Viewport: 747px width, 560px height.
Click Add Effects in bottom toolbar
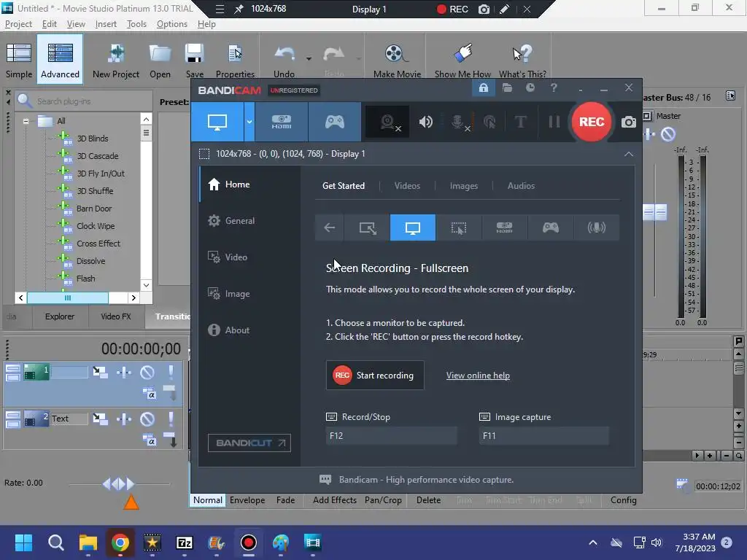point(334,500)
